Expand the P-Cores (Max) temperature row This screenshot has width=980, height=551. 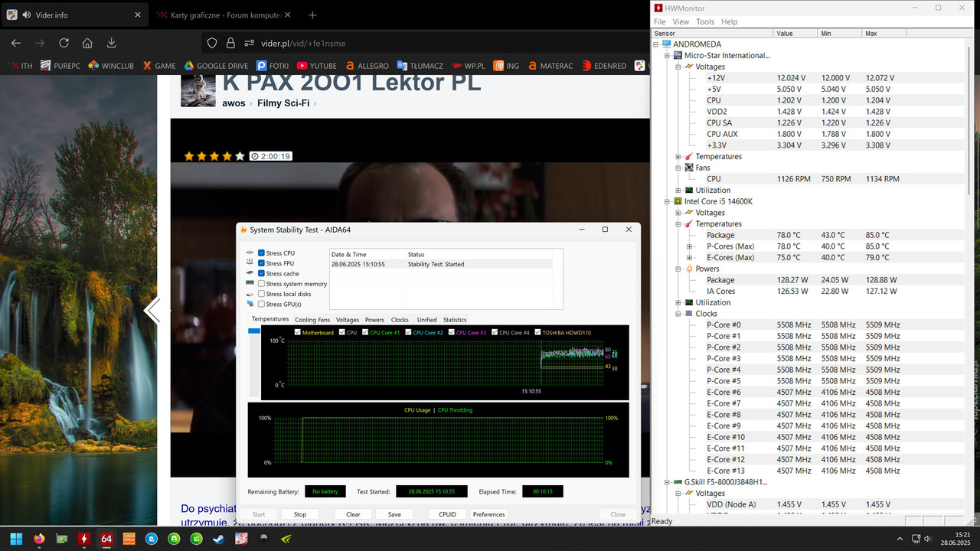(689, 246)
